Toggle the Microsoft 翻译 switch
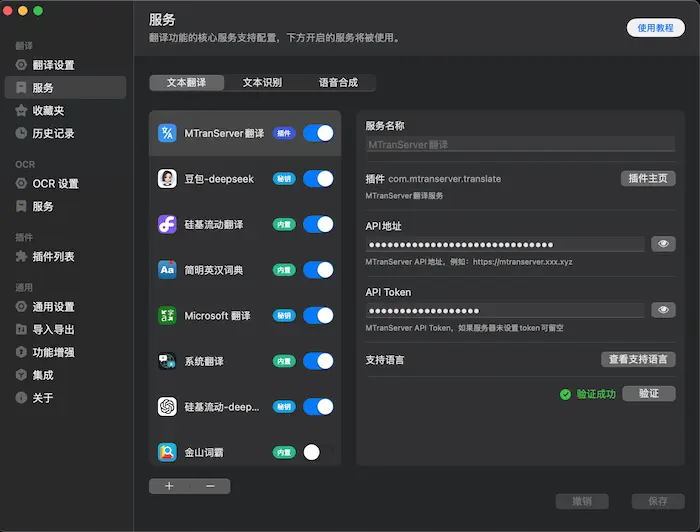 coord(318,316)
